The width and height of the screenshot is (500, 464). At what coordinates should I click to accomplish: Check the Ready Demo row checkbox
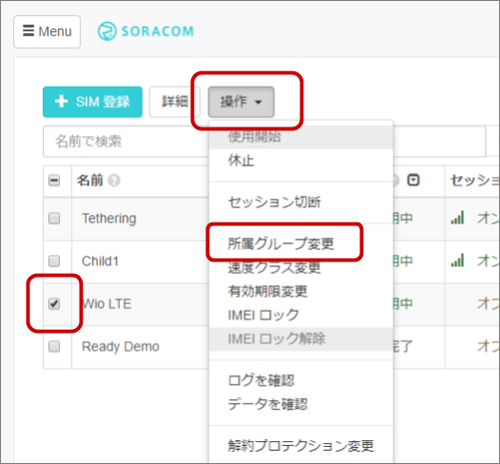[54, 346]
